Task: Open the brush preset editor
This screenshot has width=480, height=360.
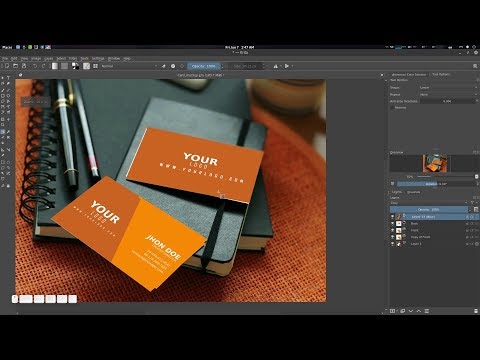Action: [87, 66]
